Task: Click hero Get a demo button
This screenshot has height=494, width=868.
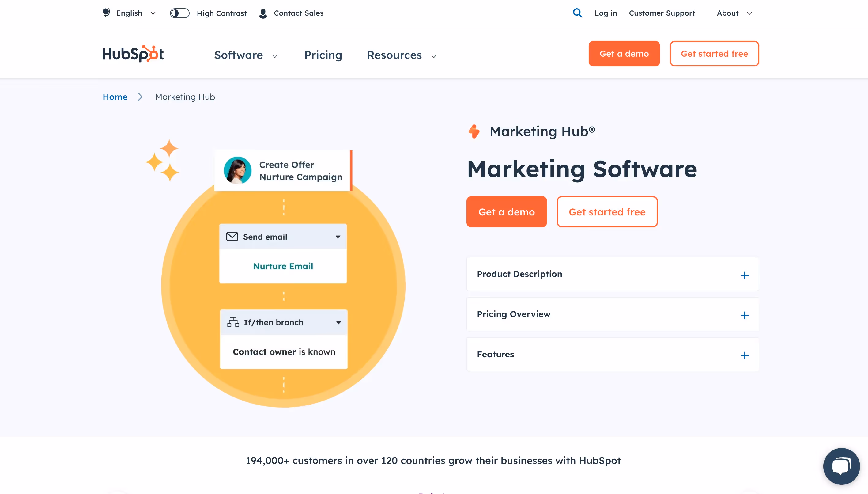Action: pyautogui.click(x=507, y=212)
